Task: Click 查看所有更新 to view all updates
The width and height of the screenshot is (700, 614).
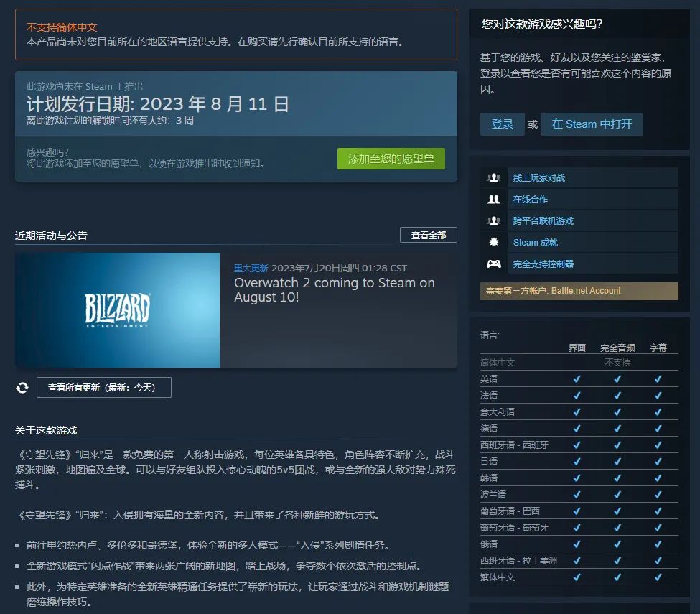Action: 103,387
